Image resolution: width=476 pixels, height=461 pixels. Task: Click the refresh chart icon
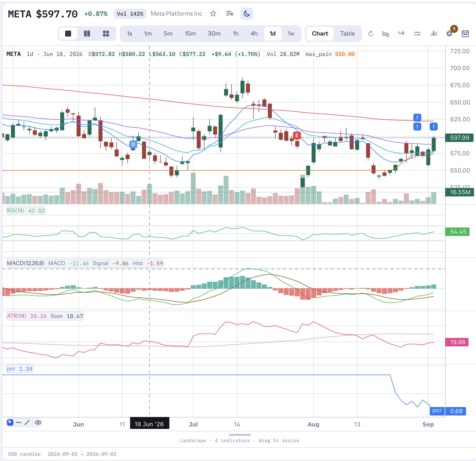(371, 34)
